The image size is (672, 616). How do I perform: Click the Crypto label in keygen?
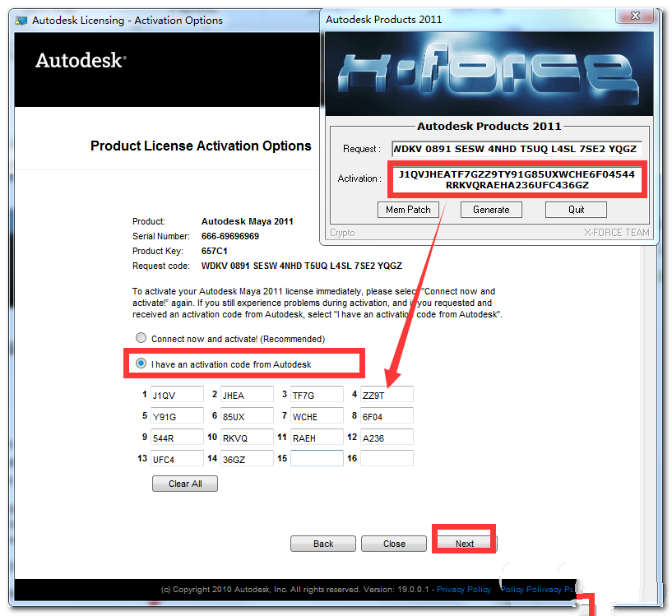click(342, 233)
